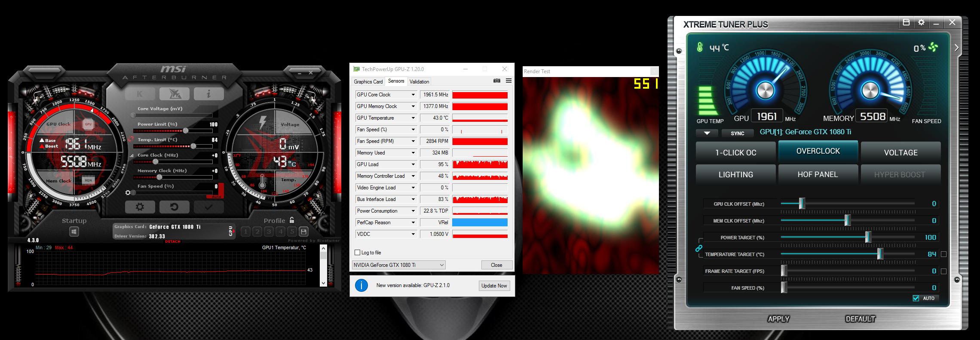Click the thermometer icon in Xtreme Tuner
This screenshot has width=980, height=340.
point(700,47)
